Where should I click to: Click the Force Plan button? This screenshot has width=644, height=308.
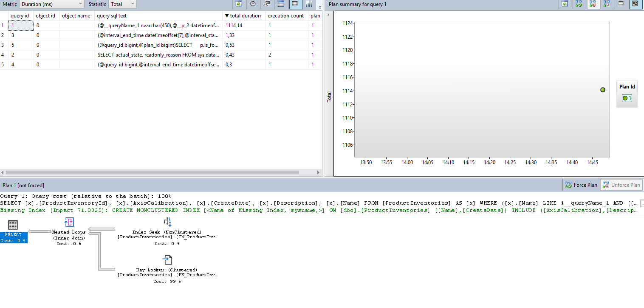pos(581,185)
